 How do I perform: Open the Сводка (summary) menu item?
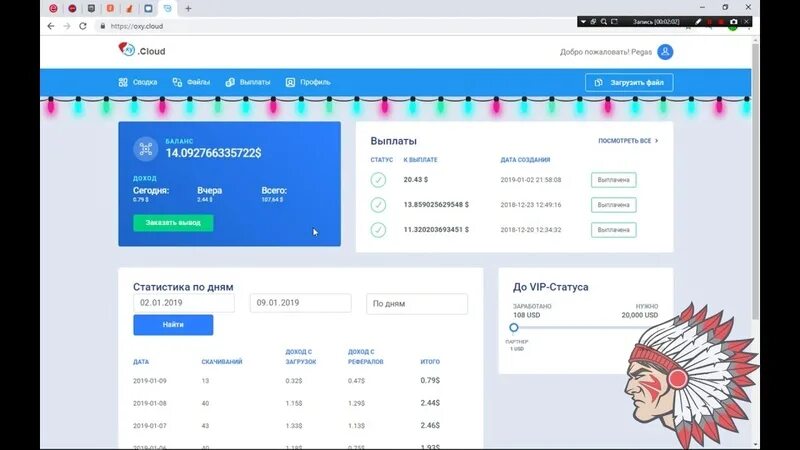click(x=138, y=82)
